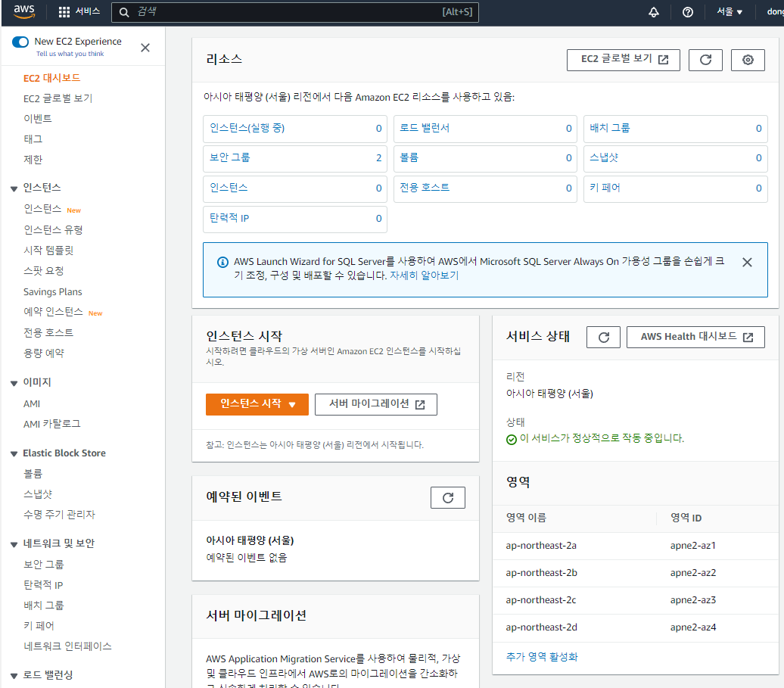Open 수명 주기 관리자 in sidebar
Image resolution: width=784 pixels, height=688 pixels.
pyautogui.click(x=59, y=515)
